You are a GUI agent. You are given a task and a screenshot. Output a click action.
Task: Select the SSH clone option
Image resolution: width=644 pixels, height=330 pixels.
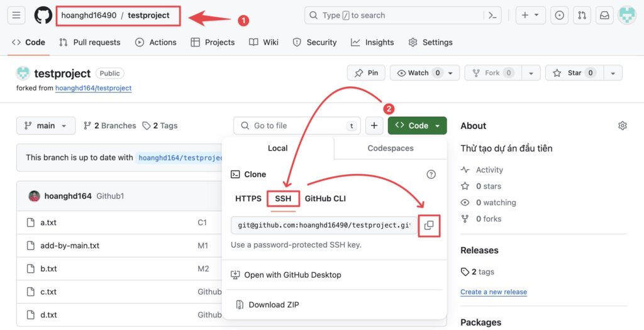coord(283,199)
